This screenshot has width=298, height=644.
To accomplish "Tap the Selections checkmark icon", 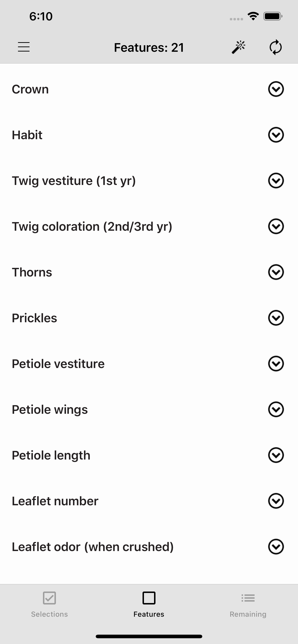I will click(49, 598).
